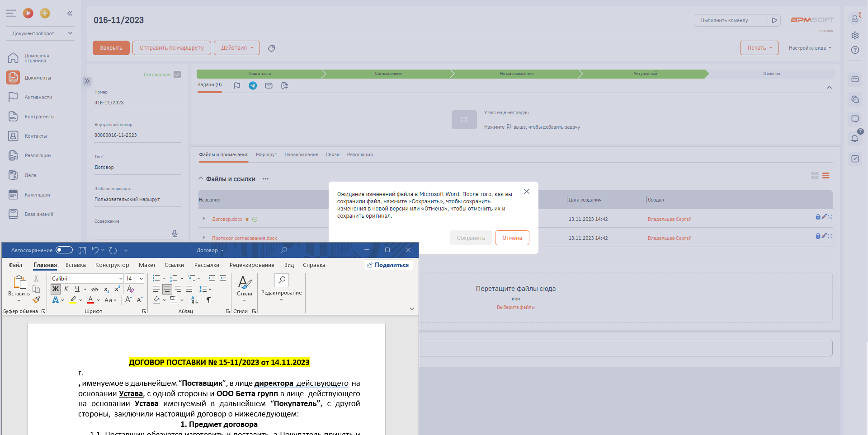Clear all formatting in Word font group
Screen dimensions: 868x435
tap(131, 289)
